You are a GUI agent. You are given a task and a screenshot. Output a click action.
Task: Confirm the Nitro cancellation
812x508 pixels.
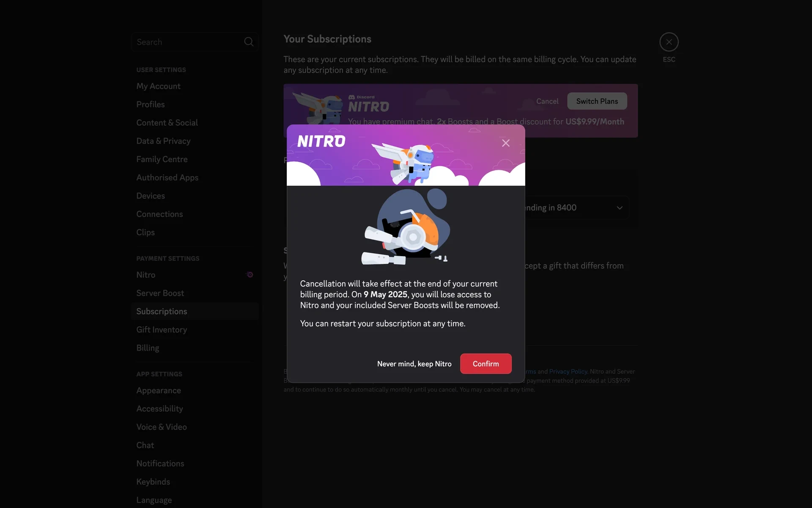[486, 364]
